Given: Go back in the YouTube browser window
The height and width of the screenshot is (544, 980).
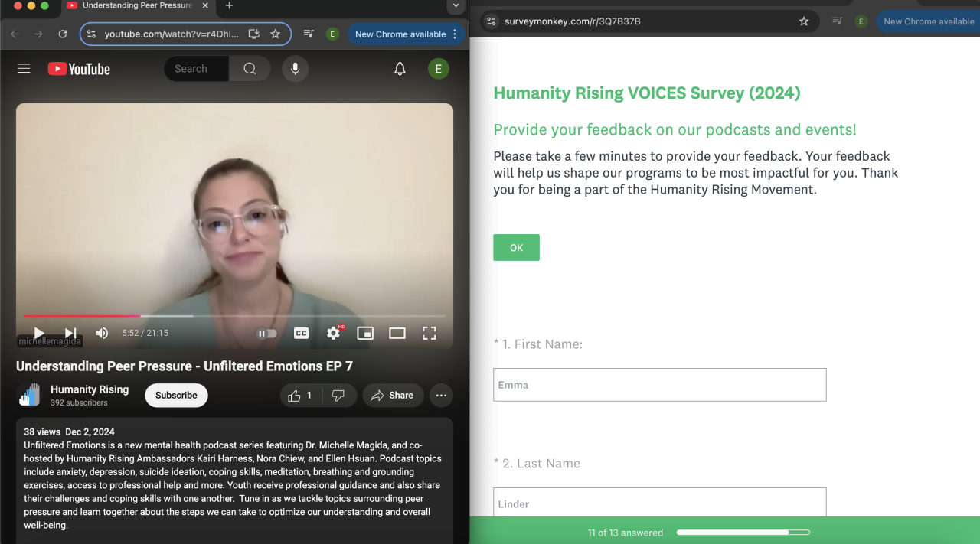Looking at the screenshot, I should [15, 34].
